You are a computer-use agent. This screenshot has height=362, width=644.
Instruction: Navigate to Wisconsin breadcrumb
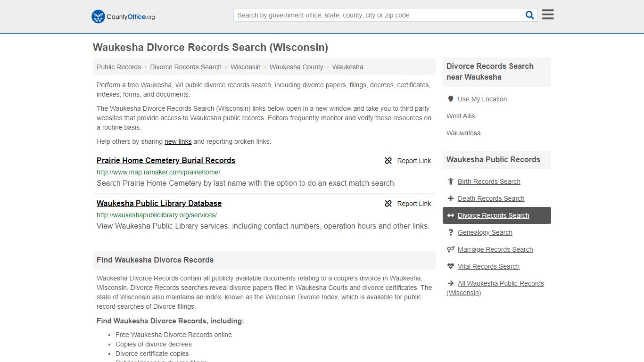point(246,67)
